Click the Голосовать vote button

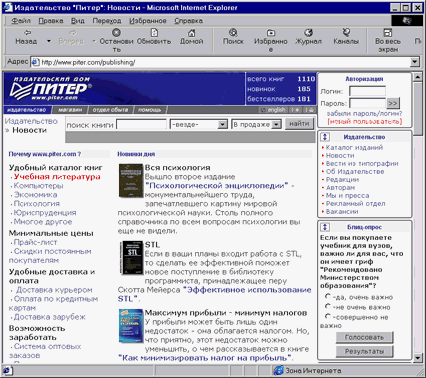tap(364, 337)
